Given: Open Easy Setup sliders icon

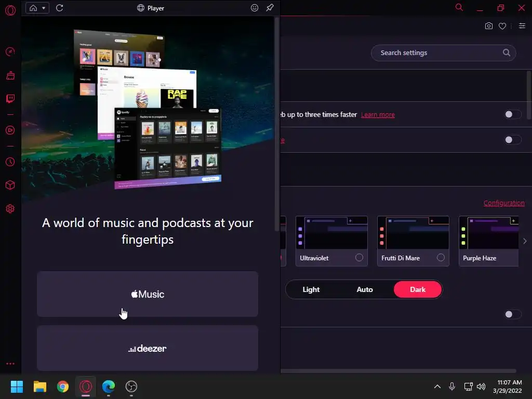Looking at the screenshot, I should pyautogui.click(x=522, y=26).
